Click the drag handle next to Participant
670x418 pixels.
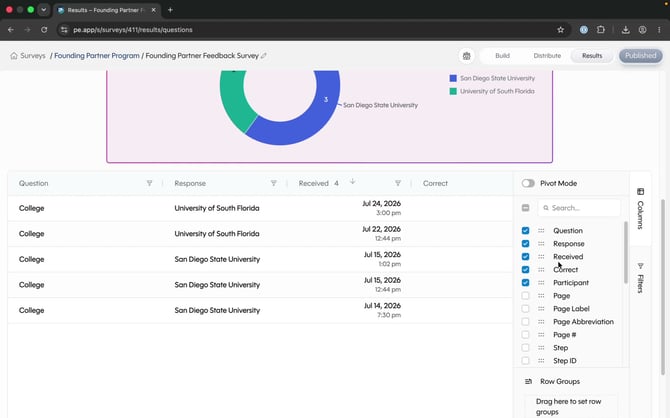(x=541, y=283)
